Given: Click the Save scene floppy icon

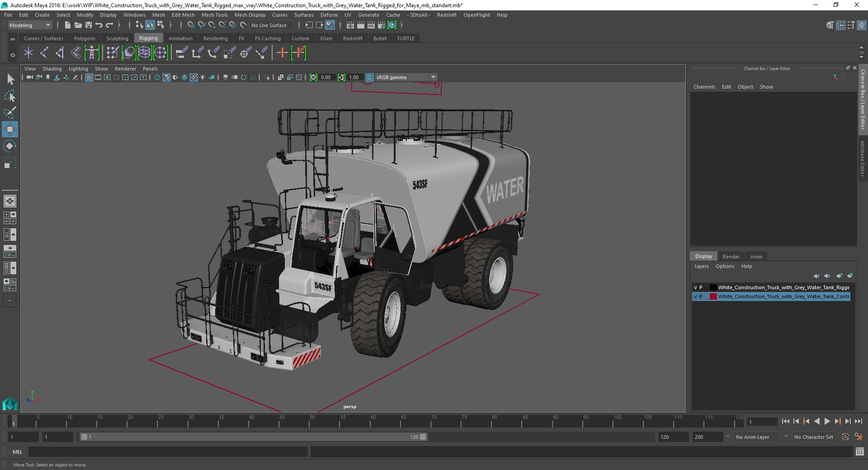Looking at the screenshot, I should pos(89,25).
